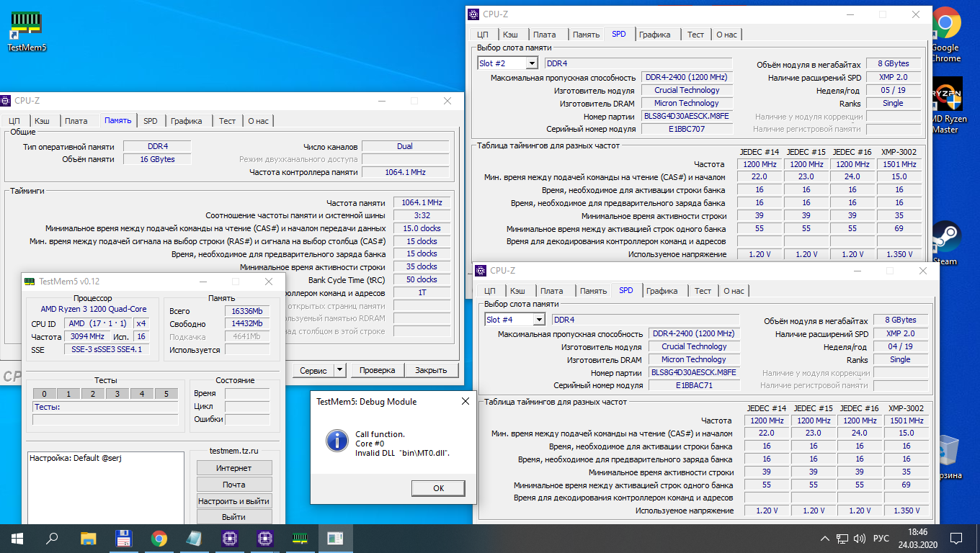Click the 3:32 memory ratio value
980x553 pixels.
click(422, 215)
